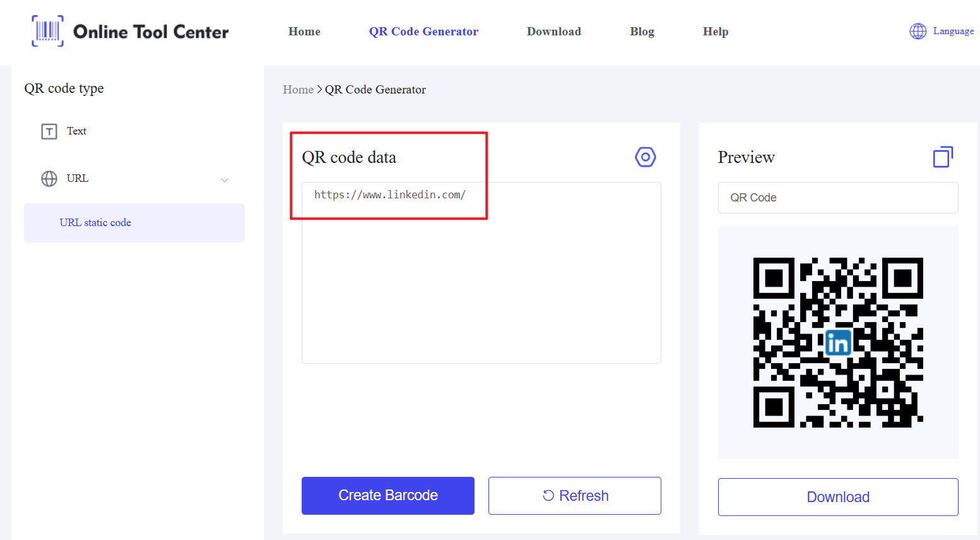This screenshot has width=980, height=540.
Task: Click the QR Code Generator breadcrumb text
Action: [x=375, y=90]
